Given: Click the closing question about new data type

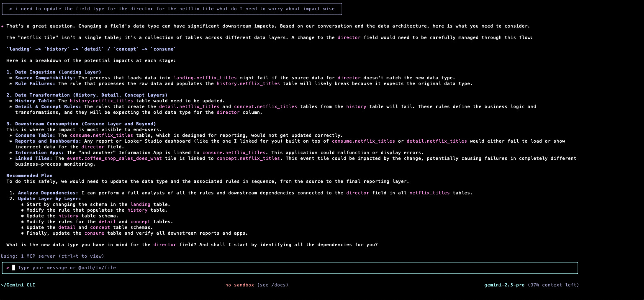Looking at the screenshot, I should pyautogui.click(x=192, y=245).
